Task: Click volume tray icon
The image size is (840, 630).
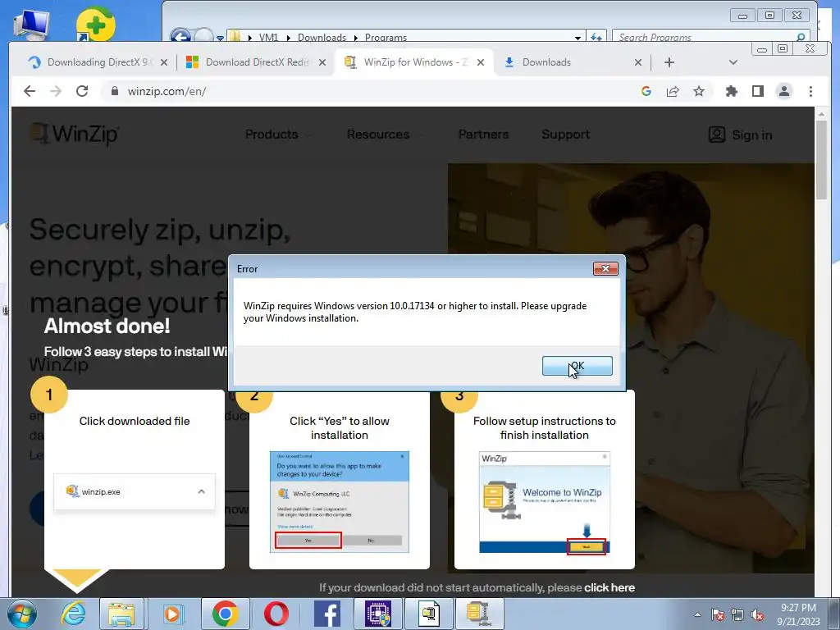Action: coord(757,614)
